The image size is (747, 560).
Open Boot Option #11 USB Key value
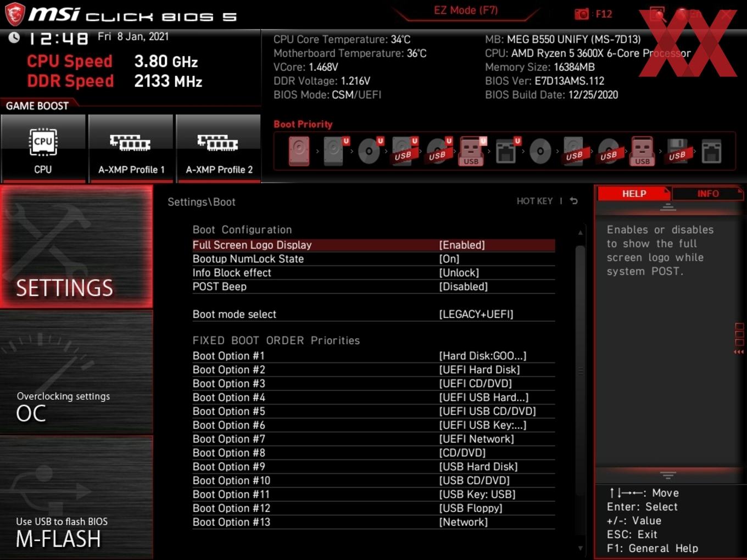[477, 494]
